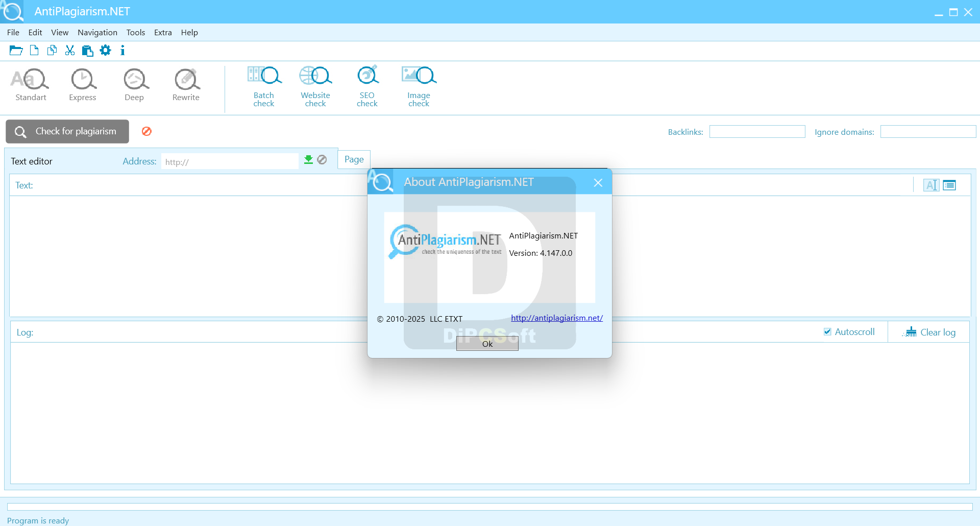980x526 pixels.
Task: Click the 2010-2025 LLC ETXT copyright text
Action: click(420, 319)
